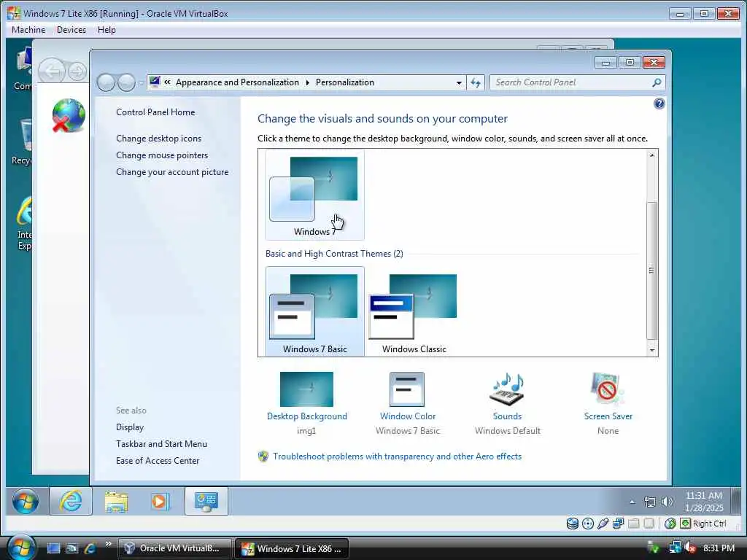Click the back navigation button in Personalization
The width and height of the screenshot is (747, 560).
(x=106, y=82)
